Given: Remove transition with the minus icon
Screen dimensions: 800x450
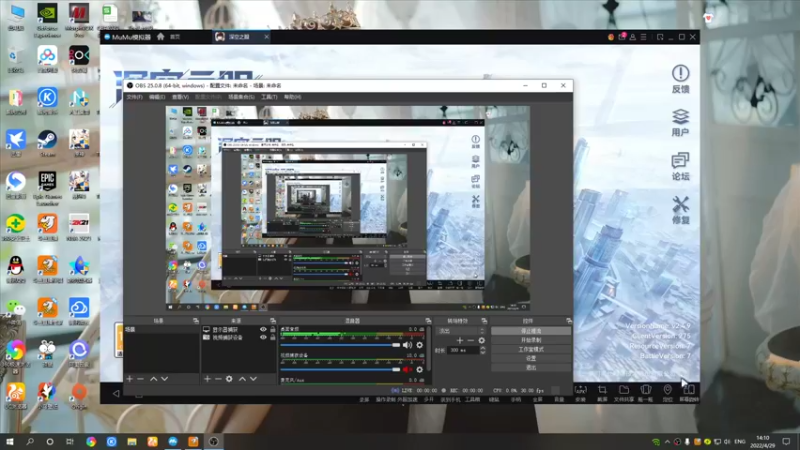Looking at the screenshot, I should (x=470, y=340).
